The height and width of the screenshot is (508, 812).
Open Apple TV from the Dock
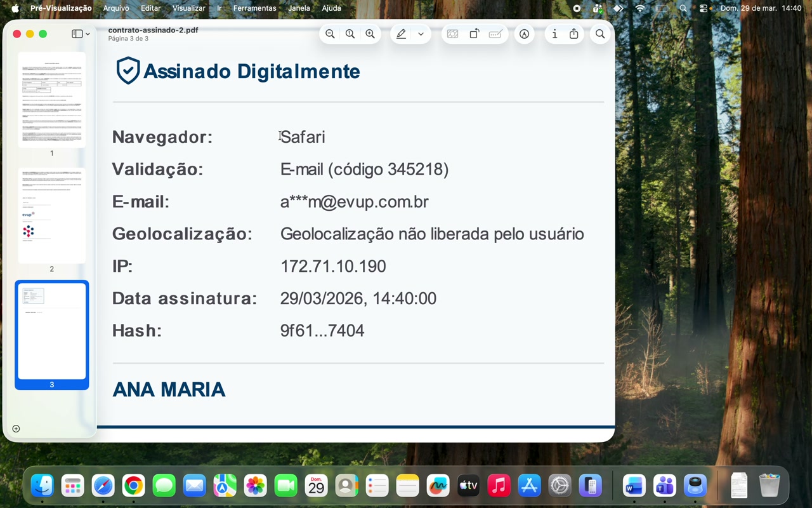[x=469, y=486]
